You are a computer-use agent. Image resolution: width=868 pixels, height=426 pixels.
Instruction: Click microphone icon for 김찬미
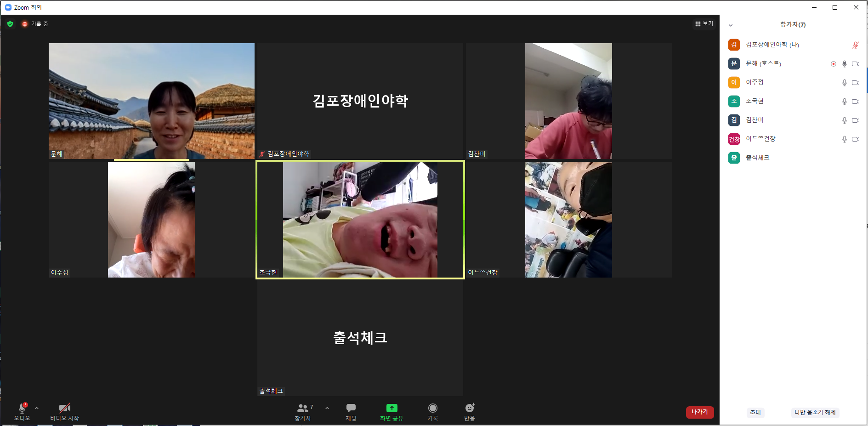coord(845,120)
